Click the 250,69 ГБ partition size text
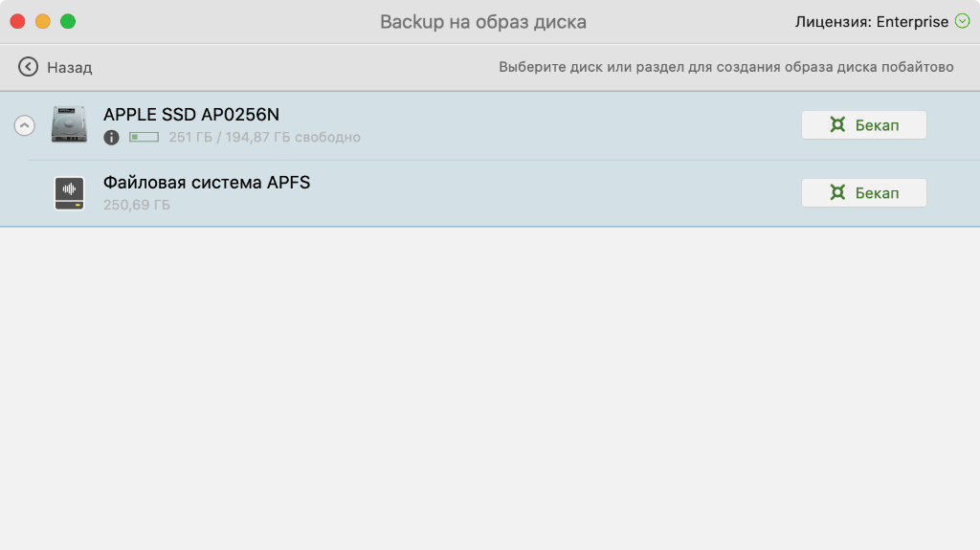The image size is (980, 550). 137,205
